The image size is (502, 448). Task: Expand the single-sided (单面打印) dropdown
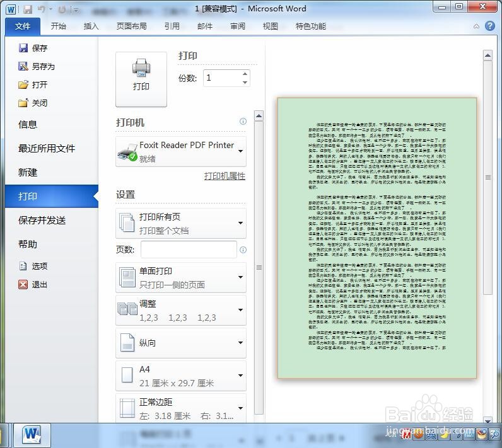pyautogui.click(x=181, y=278)
